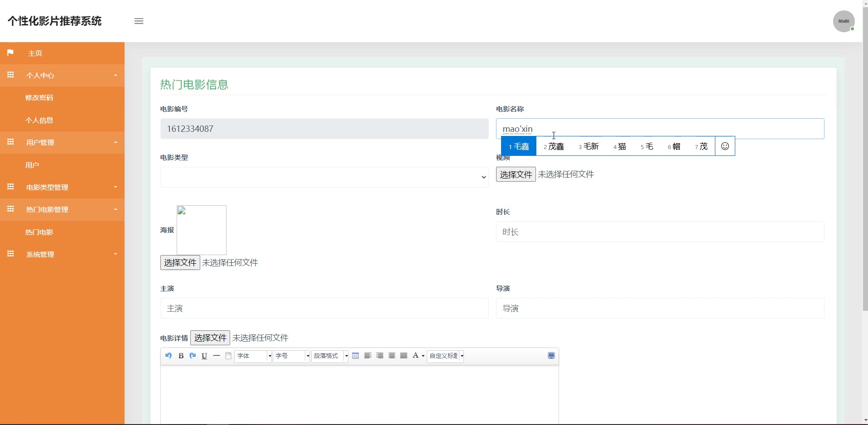Redo in the editor toolbar
868x425 pixels.
[193, 356]
